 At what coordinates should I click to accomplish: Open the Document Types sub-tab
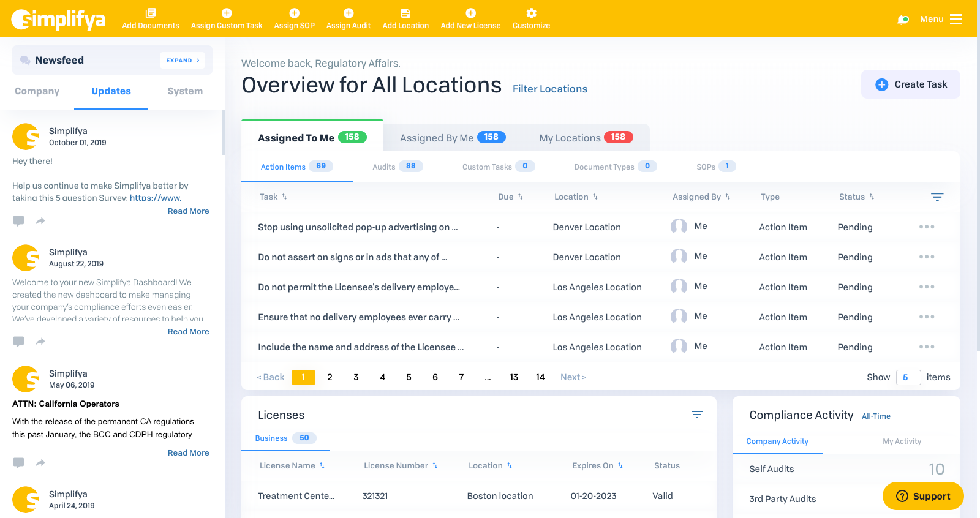[x=615, y=167]
